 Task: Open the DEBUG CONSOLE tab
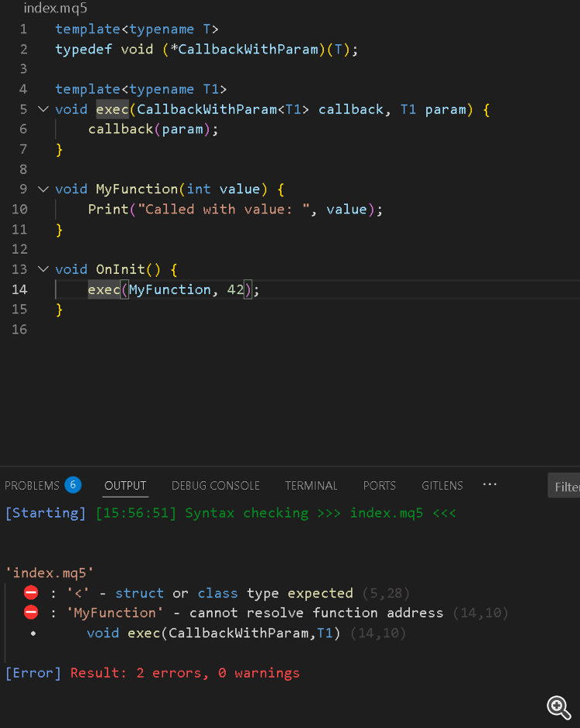(x=216, y=486)
